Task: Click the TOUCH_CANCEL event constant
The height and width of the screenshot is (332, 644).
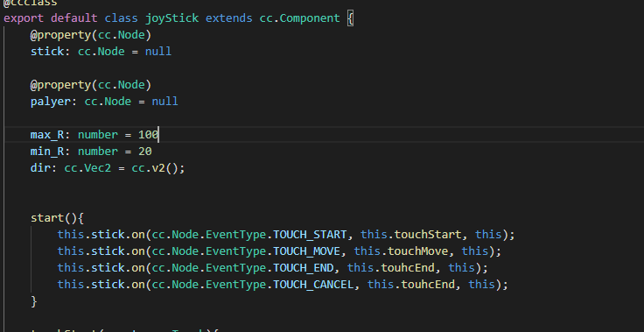Action: 313,285
